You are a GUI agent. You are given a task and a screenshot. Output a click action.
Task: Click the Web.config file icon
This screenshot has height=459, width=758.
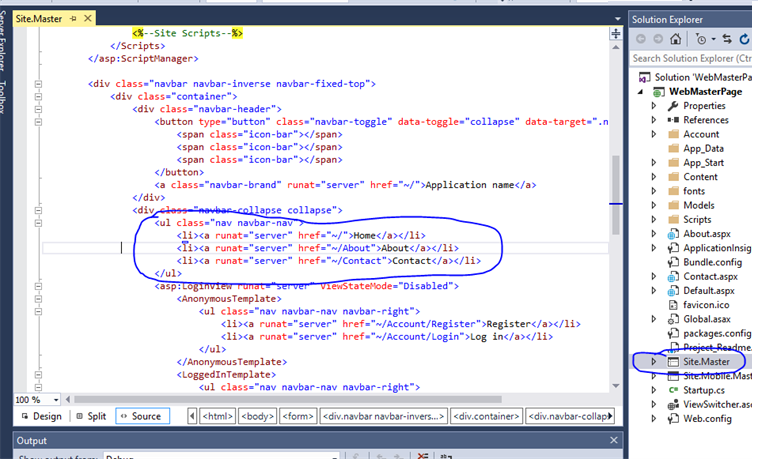(x=673, y=419)
